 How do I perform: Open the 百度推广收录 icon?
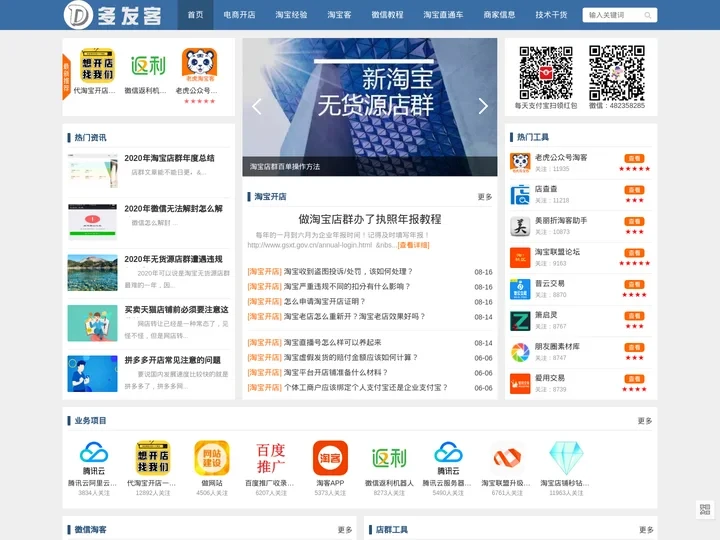[271, 458]
